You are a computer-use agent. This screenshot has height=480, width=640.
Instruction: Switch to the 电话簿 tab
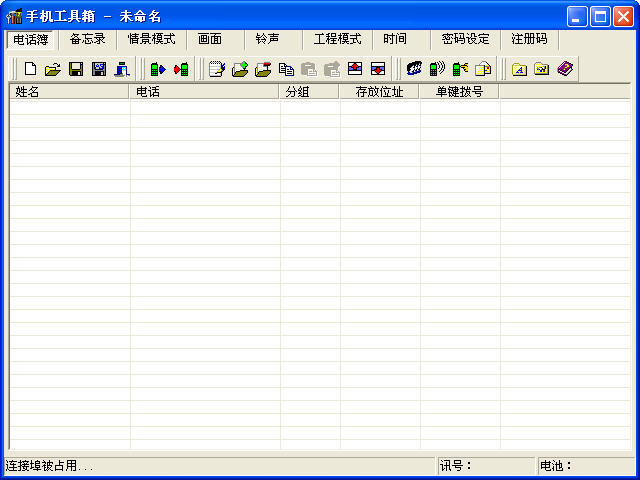pyautogui.click(x=31, y=40)
